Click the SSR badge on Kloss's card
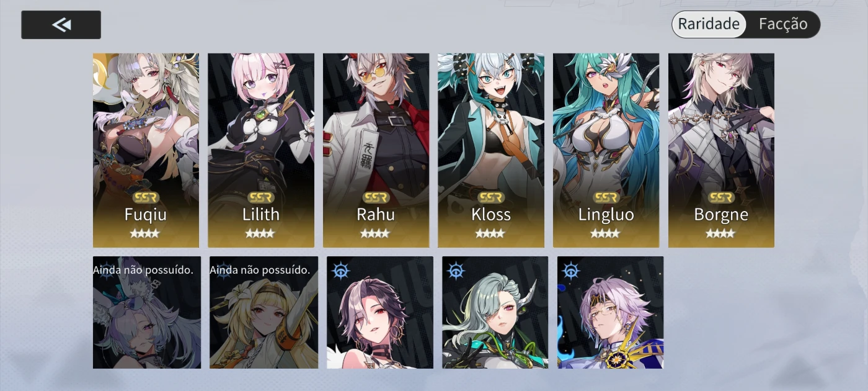The width and height of the screenshot is (868, 391). tap(491, 197)
